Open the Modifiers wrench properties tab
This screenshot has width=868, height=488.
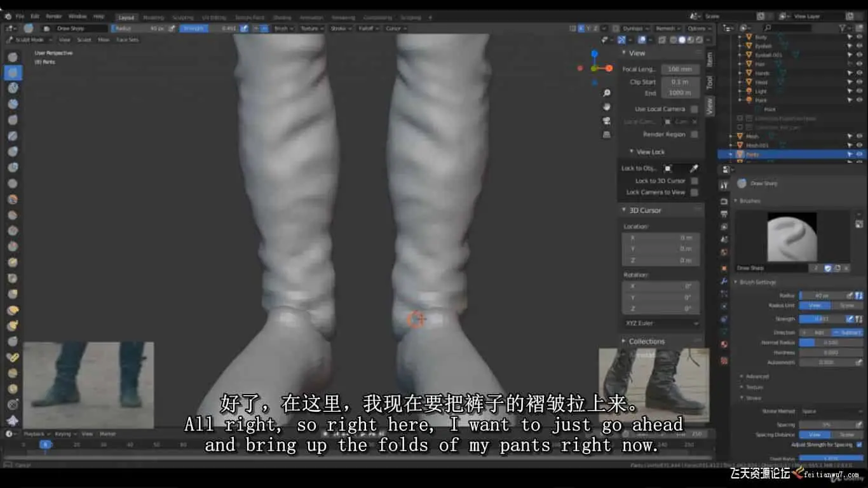point(724,281)
